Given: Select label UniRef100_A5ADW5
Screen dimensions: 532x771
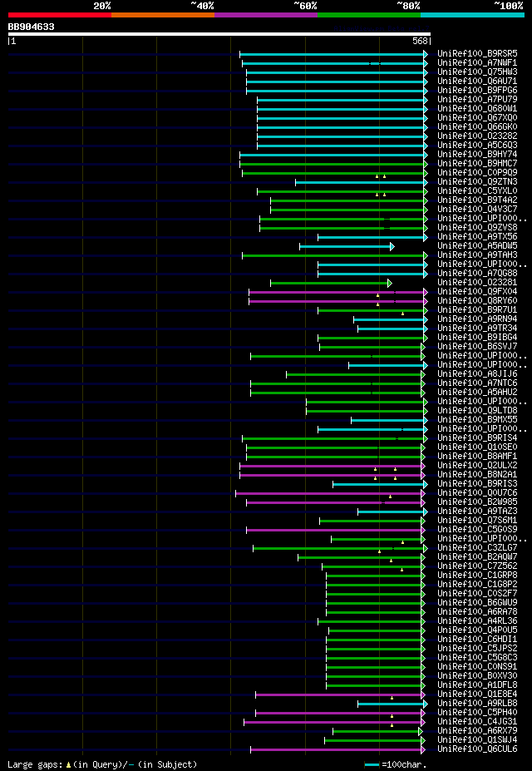Looking at the screenshot, I should (x=477, y=246).
